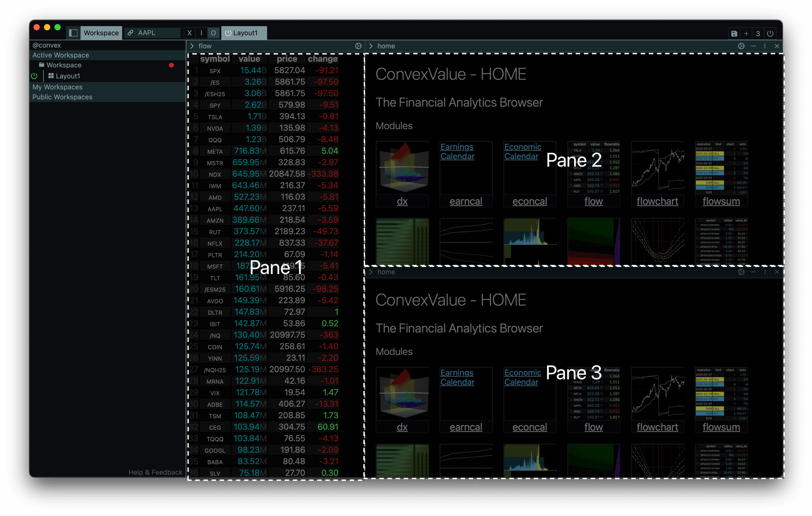Click Help & Feedback in the sidebar
This screenshot has width=812, height=516.
click(x=155, y=473)
